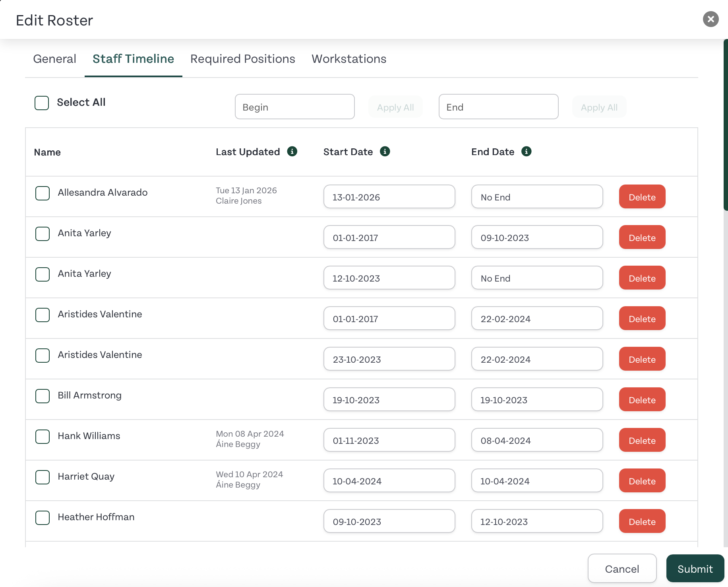Tick the Select All checkbox
Viewport: 728px width, 587px height.
point(42,103)
